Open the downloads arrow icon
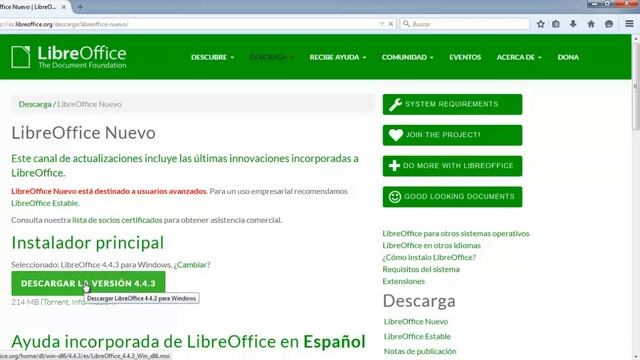The image size is (640, 360). tap(573, 24)
